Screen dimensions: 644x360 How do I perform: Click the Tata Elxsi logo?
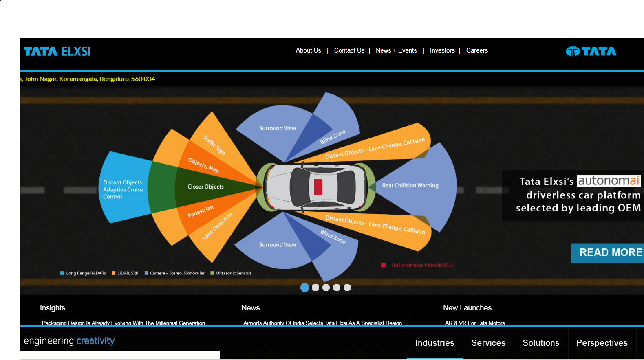coord(57,51)
